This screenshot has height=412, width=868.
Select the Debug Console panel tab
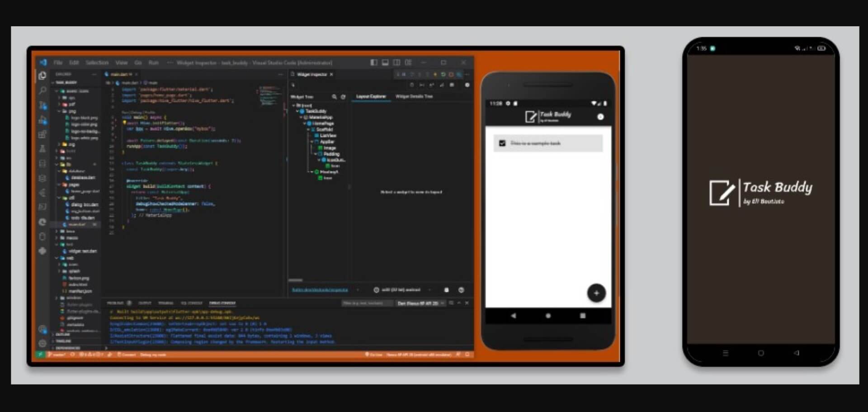coord(222,303)
